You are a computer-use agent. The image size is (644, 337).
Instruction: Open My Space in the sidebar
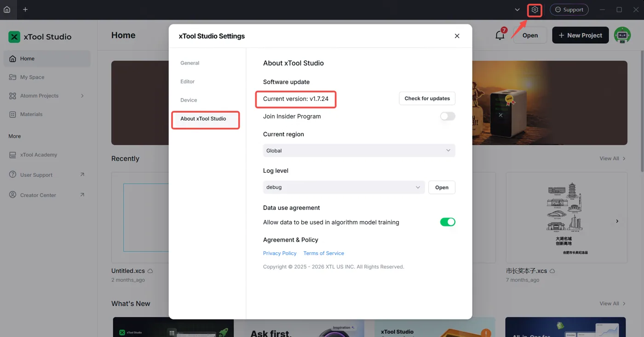point(47,77)
